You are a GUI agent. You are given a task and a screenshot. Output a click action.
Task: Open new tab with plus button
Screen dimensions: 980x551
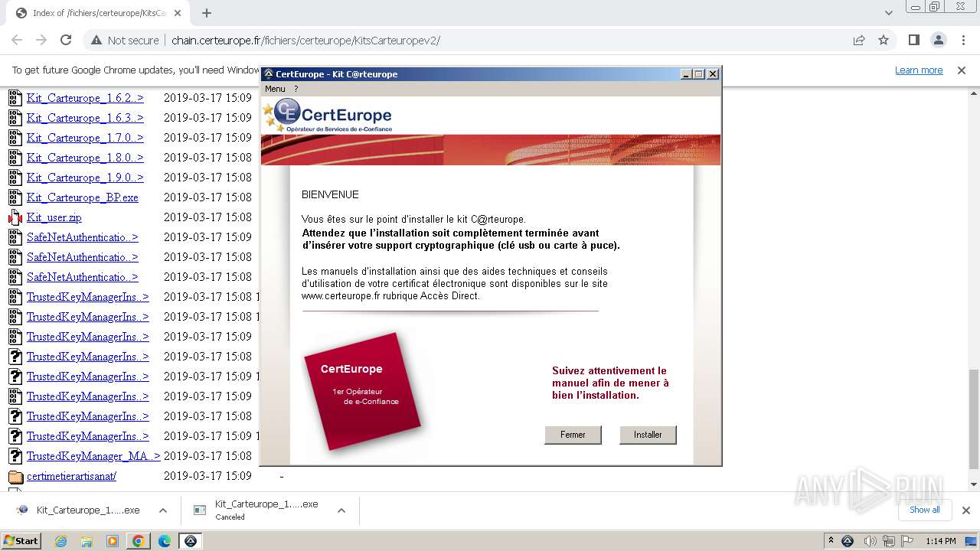206,13
